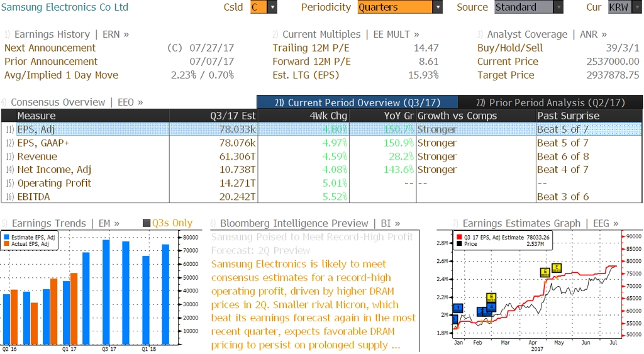This screenshot has height=354, width=644.
Task: Click the blue marker labeled 1 on estimates graph
Action: (458, 308)
